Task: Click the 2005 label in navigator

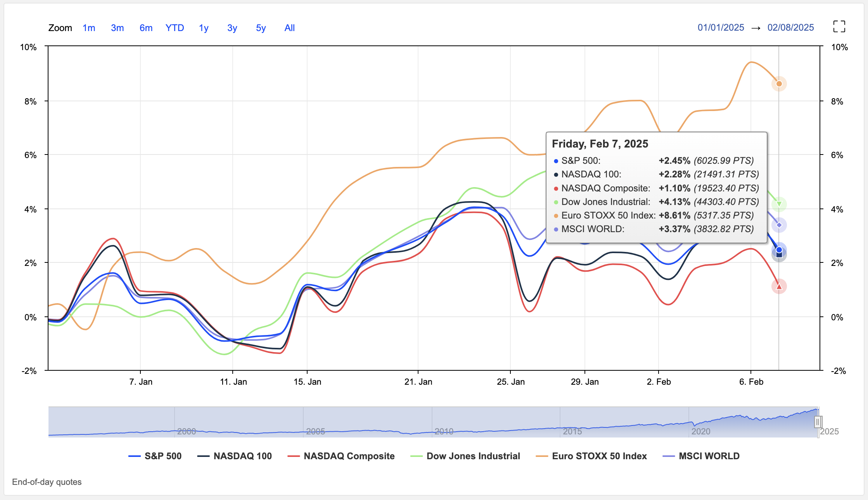Action: click(315, 431)
